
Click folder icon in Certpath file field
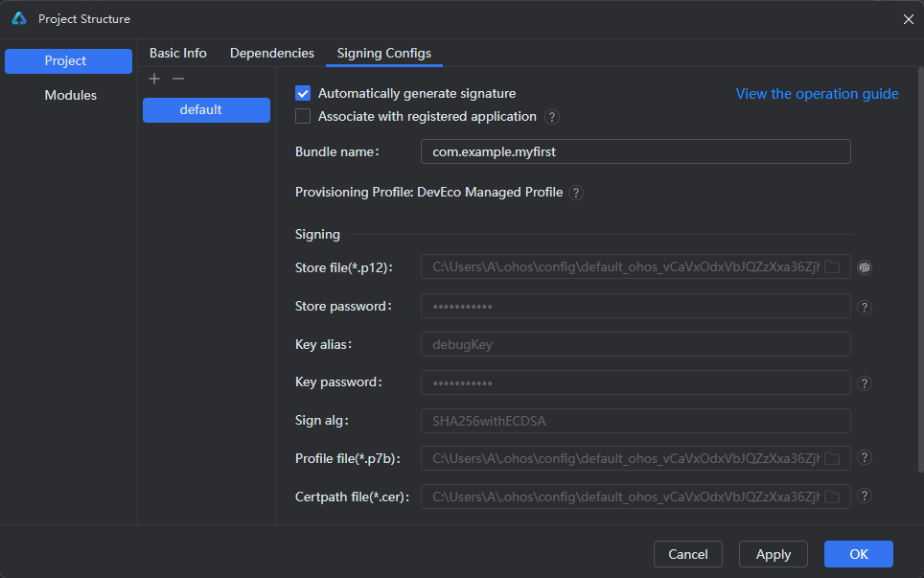[x=832, y=497]
